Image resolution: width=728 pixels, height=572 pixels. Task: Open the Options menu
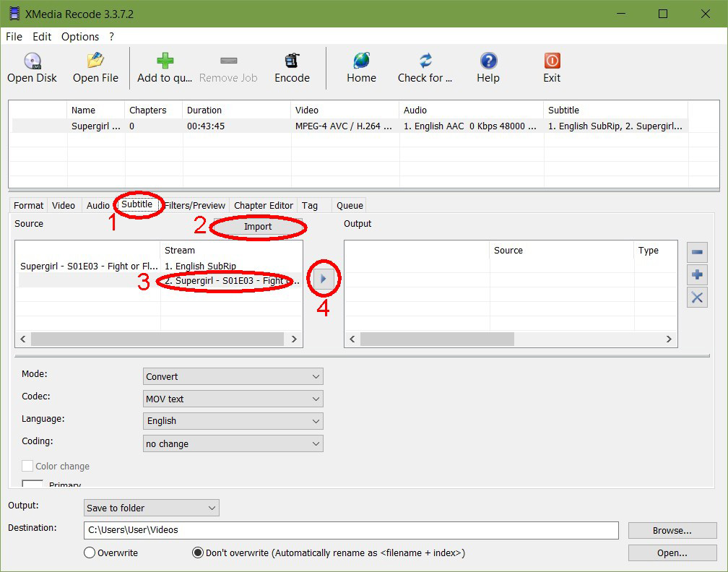click(80, 37)
